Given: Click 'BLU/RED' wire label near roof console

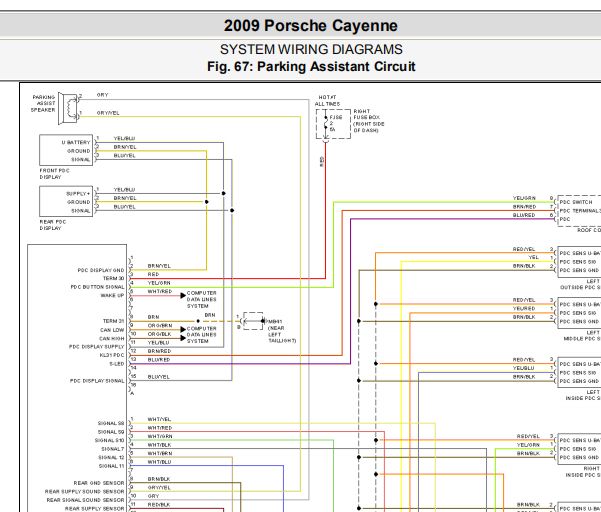Looking at the screenshot, I should tap(524, 215).
